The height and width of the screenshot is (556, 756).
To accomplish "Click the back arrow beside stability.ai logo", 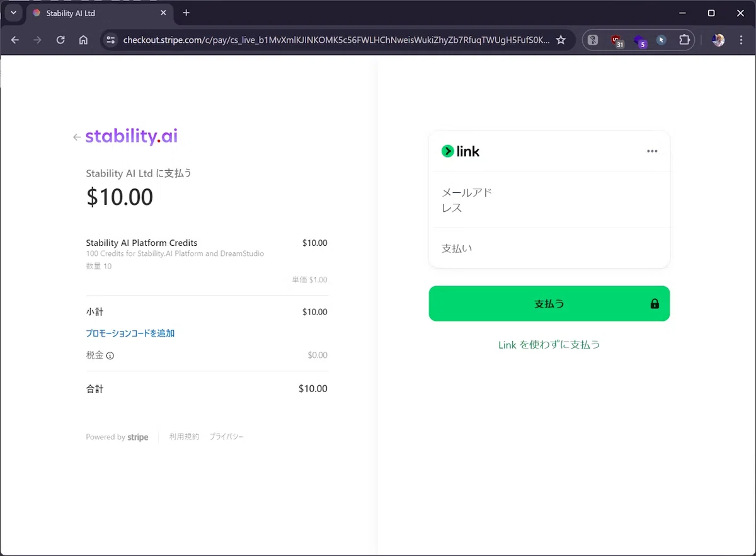I will point(76,137).
